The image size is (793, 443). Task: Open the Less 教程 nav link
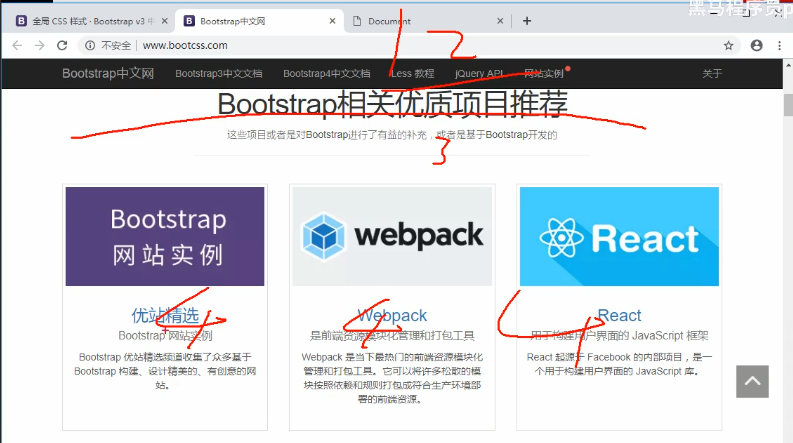tap(412, 73)
